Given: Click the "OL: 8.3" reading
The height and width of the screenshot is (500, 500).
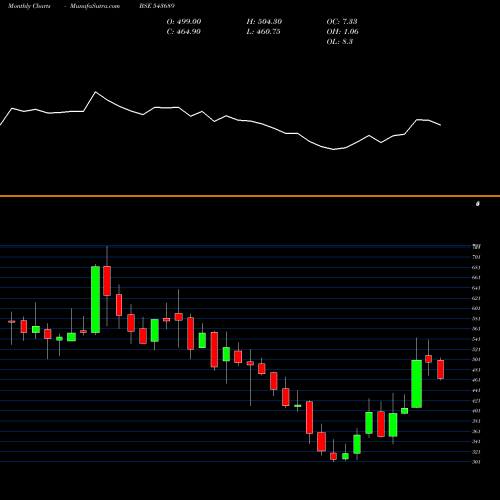Looking at the screenshot, I should pos(340,42).
